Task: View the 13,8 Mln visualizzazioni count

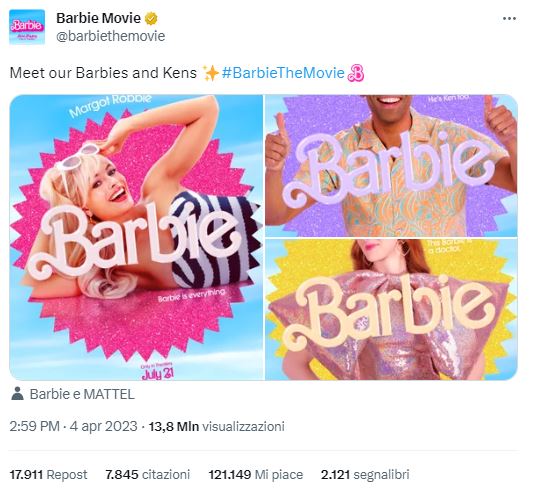Action: [217, 426]
